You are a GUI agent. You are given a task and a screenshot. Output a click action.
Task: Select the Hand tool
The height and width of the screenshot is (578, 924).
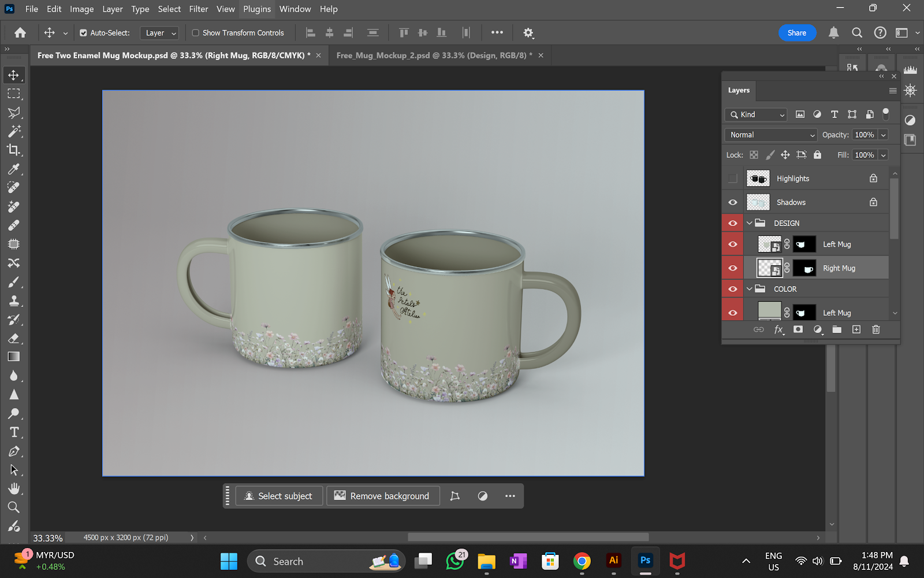pyautogui.click(x=14, y=489)
